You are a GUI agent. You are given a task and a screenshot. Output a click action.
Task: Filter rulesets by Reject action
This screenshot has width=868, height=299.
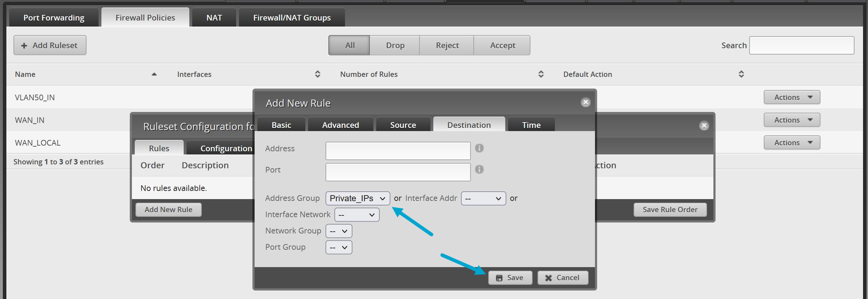[447, 45]
